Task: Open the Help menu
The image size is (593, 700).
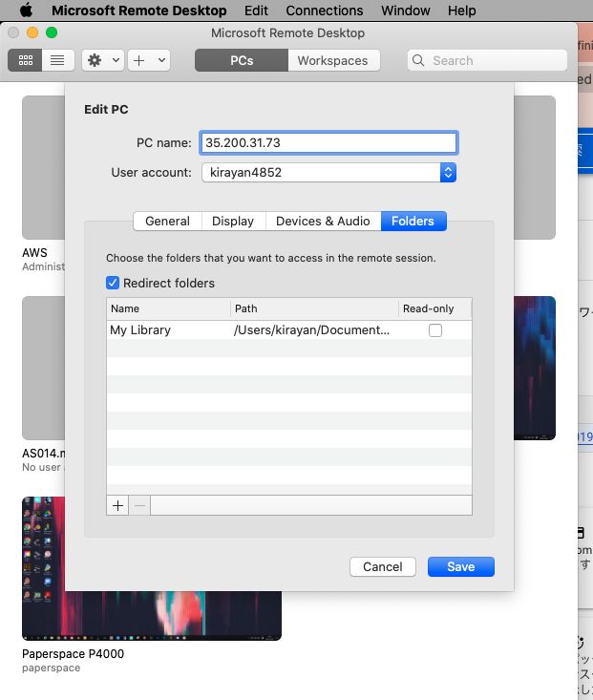Action: coord(462,11)
